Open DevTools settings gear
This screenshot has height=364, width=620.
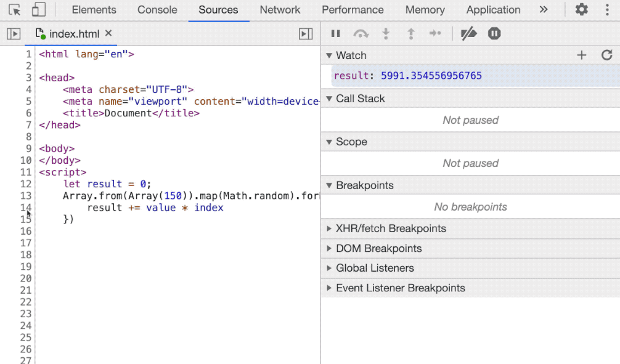coord(581,10)
